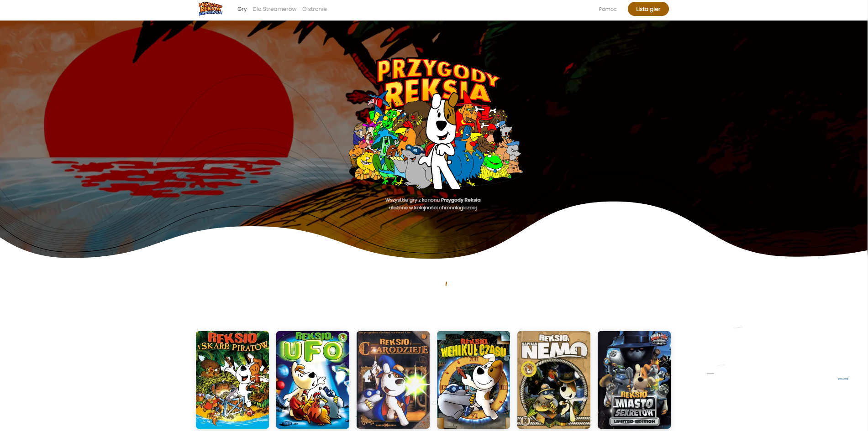Click the Aidem Media logo on Czarodzieje cover
868x431 pixels.
(386, 425)
